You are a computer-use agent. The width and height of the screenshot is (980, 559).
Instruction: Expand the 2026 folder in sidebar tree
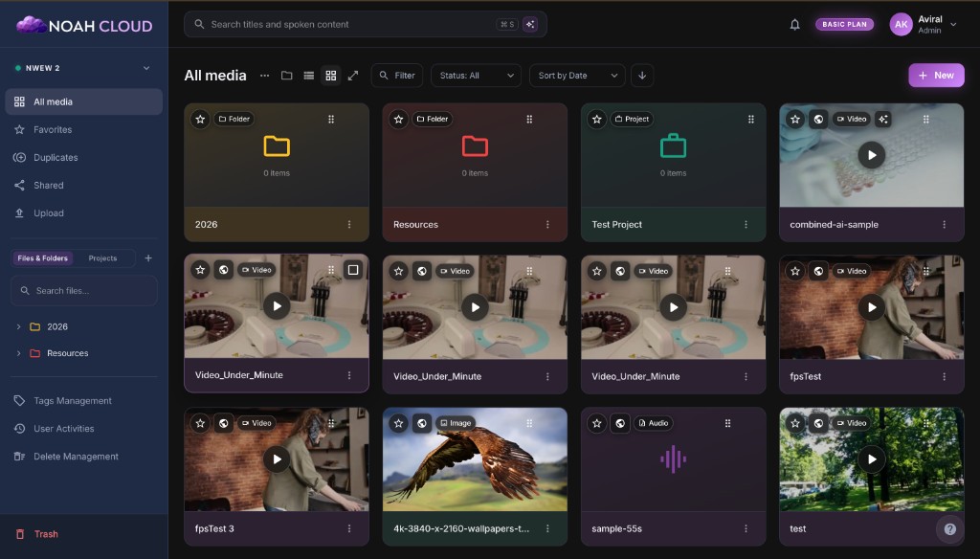[x=18, y=326]
